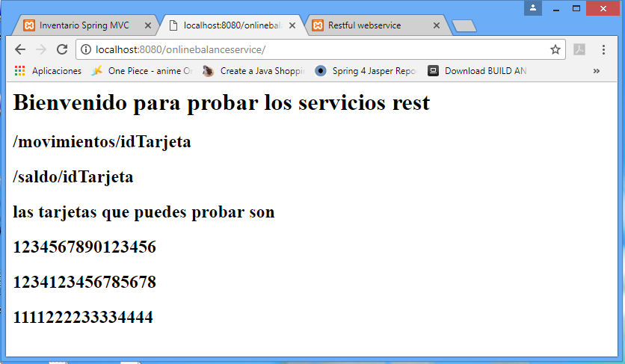Image resolution: width=625 pixels, height=364 pixels.
Task: Open Create a Java Shopping bookmark
Action: point(254,71)
